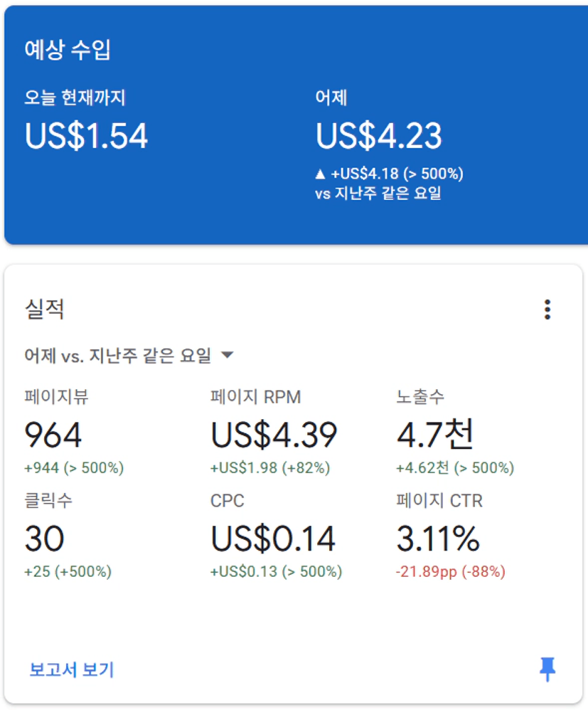588x710 pixels.
Task: Click the CPC value US$0.14
Action: (x=273, y=539)
